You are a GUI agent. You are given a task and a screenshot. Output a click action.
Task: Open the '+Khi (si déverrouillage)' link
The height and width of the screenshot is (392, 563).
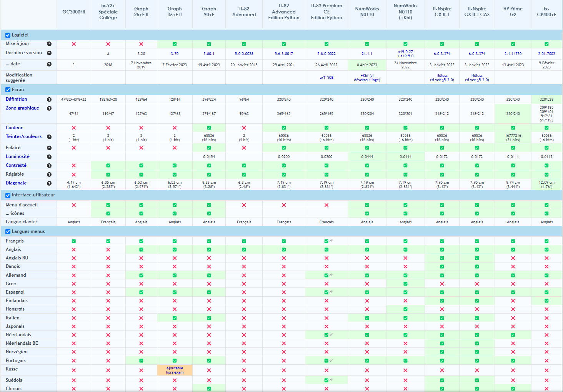[367, 78]
